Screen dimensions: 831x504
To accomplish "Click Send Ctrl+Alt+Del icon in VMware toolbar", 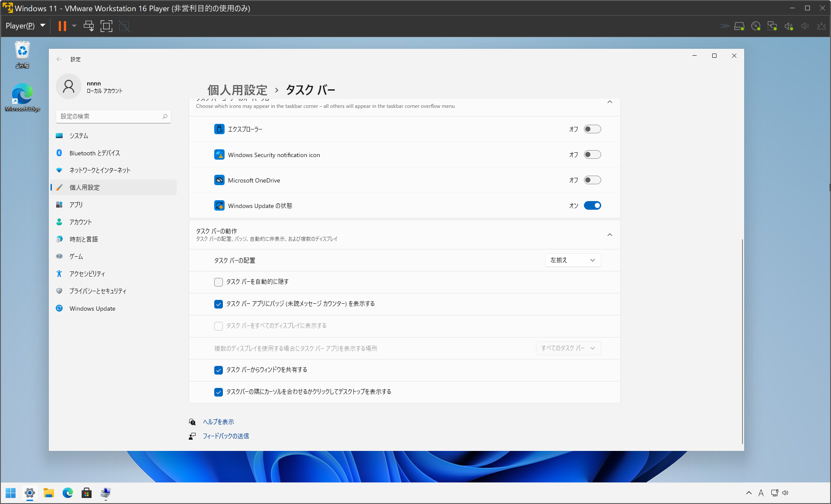I will click(89, 26).
